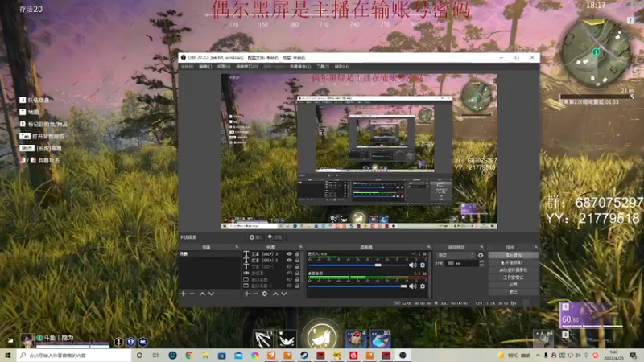This screenshot has width=644, height=362.
Task: Click the top streaming button in controls
Action: [x=514, y=255]
